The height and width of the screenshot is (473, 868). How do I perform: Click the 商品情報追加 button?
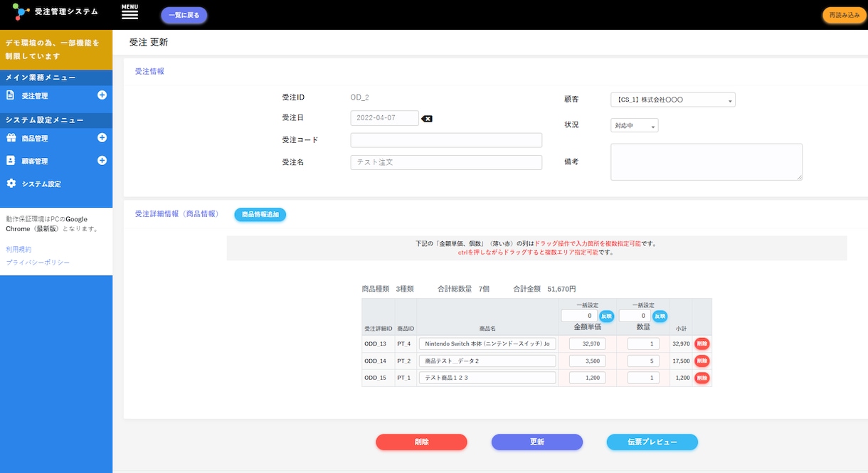[x=260, y=214]
